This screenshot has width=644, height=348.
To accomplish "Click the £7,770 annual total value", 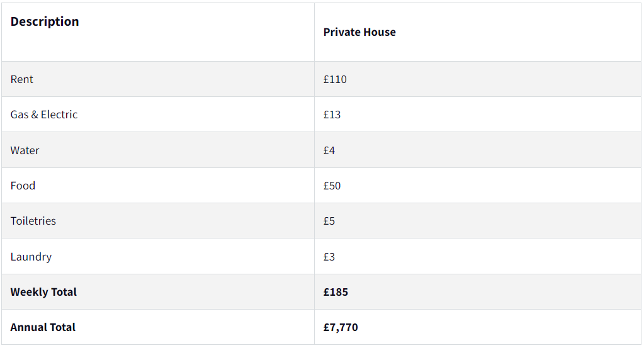I will [x=341, y=327].
